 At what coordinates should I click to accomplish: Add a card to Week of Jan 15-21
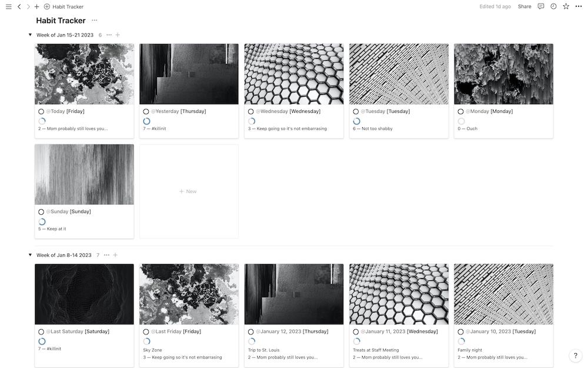[x=118, y=35]
